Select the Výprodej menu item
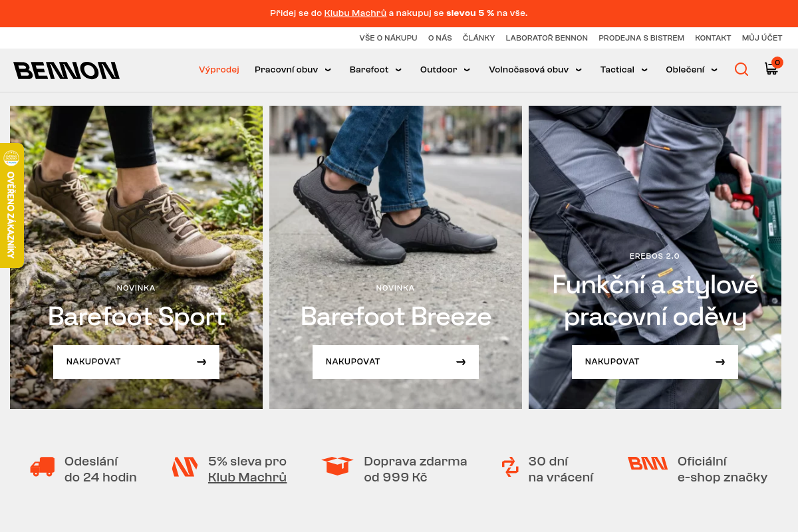This screenshot has height=532, width=798. (x=219, y=69)
